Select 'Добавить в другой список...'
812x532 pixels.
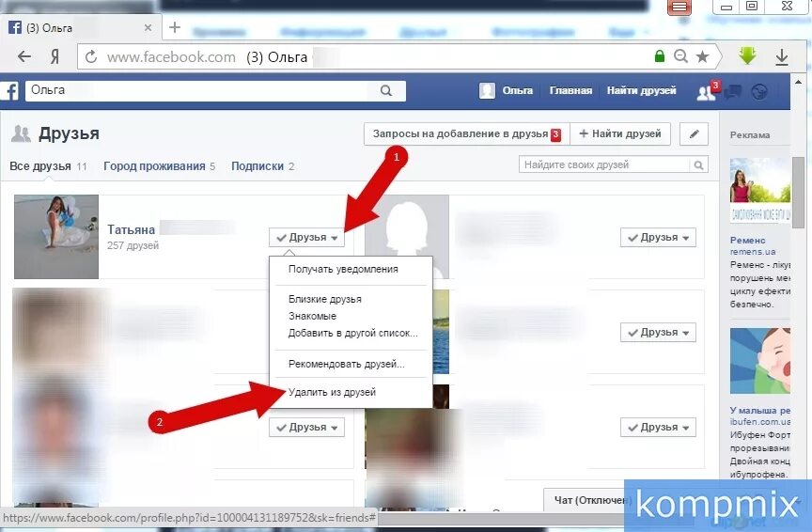[352, 333]
